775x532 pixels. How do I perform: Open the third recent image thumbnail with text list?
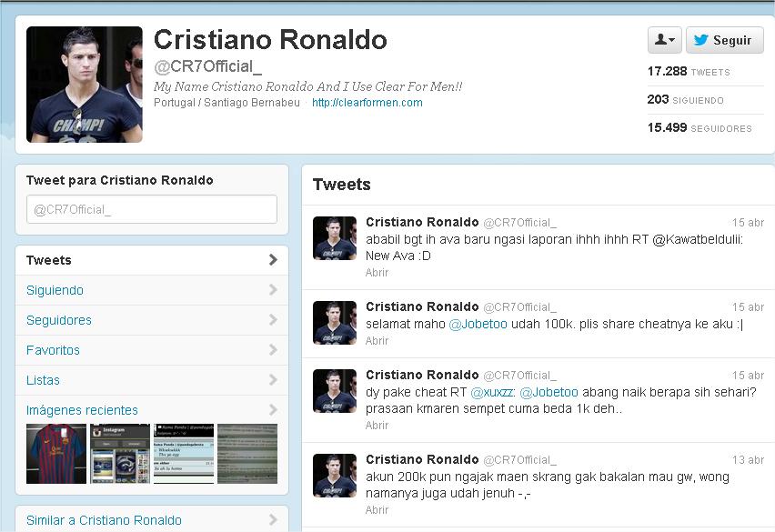(x=184, y=454)
